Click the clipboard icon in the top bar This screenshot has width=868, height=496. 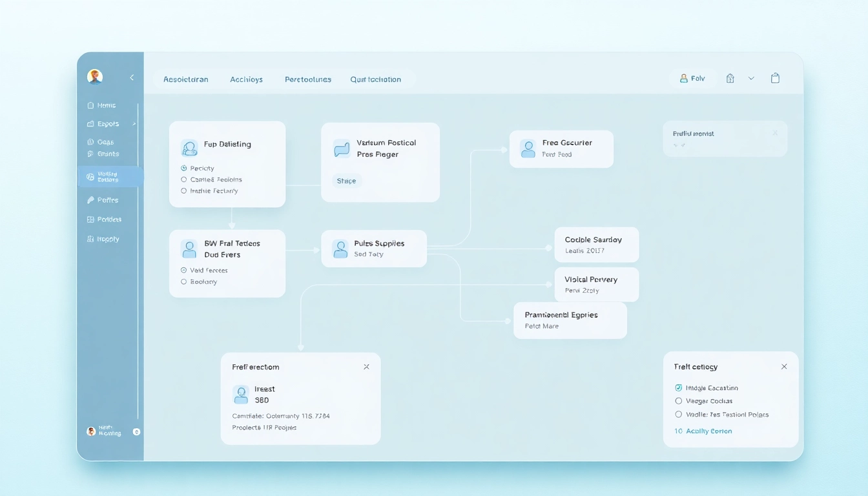click(775, 78)
